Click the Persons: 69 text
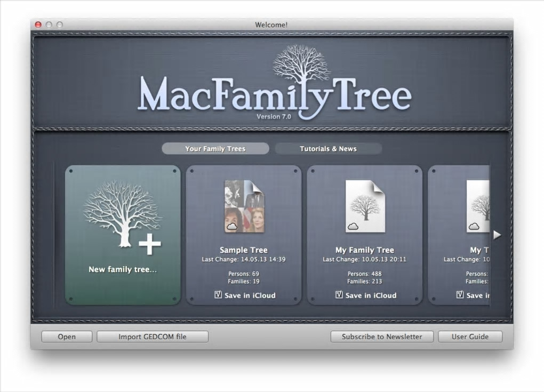Viewport: 544px width, 392px height. point(244,274)
